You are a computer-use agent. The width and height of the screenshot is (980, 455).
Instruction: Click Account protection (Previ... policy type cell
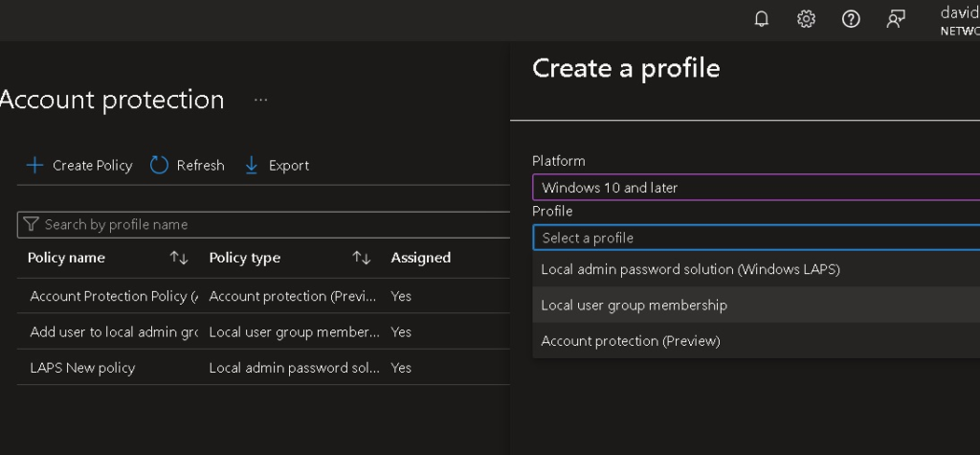[293, 296]
